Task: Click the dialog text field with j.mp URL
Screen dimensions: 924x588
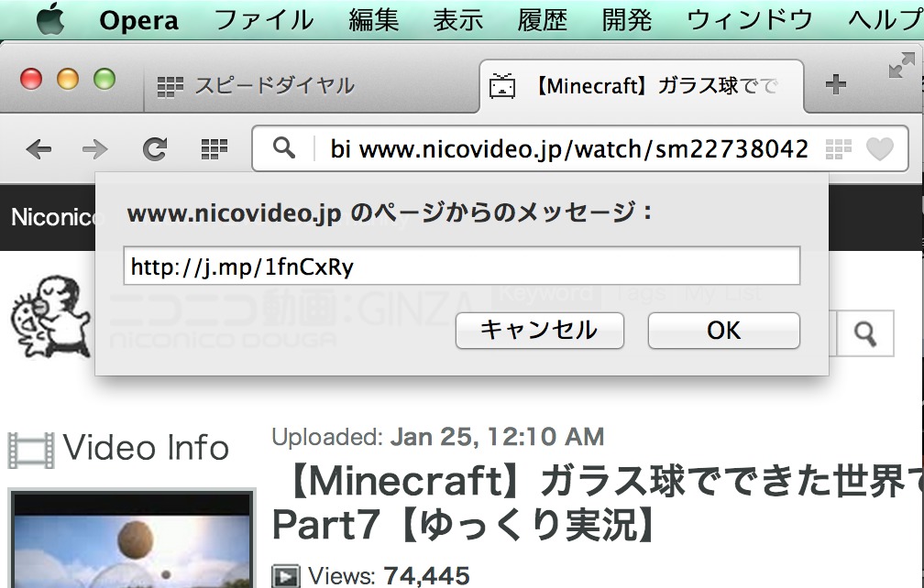Action: tap(461, 266)
